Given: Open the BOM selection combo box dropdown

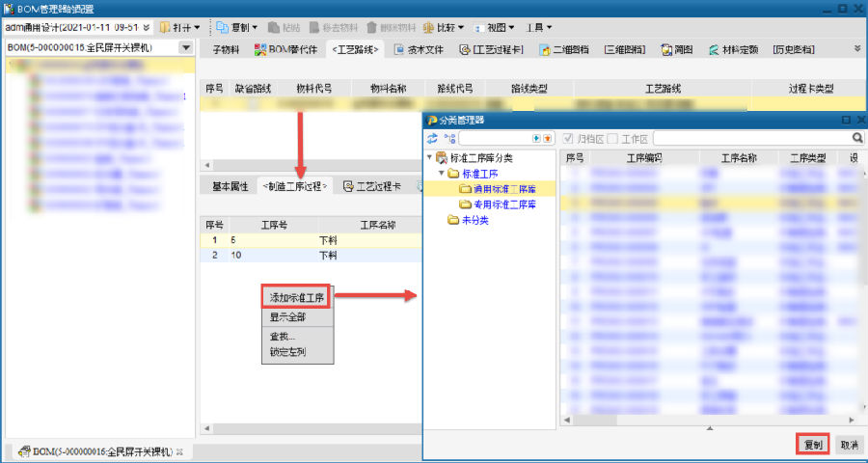Looking at the screenshot, I should click(186, 48).
